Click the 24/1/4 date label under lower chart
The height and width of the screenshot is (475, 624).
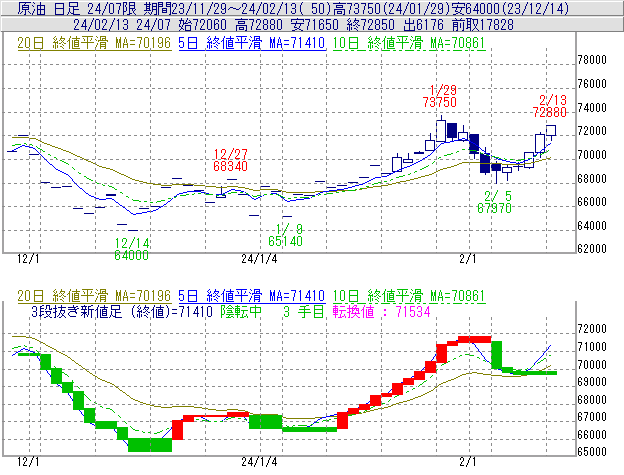(x=259, y=462)
